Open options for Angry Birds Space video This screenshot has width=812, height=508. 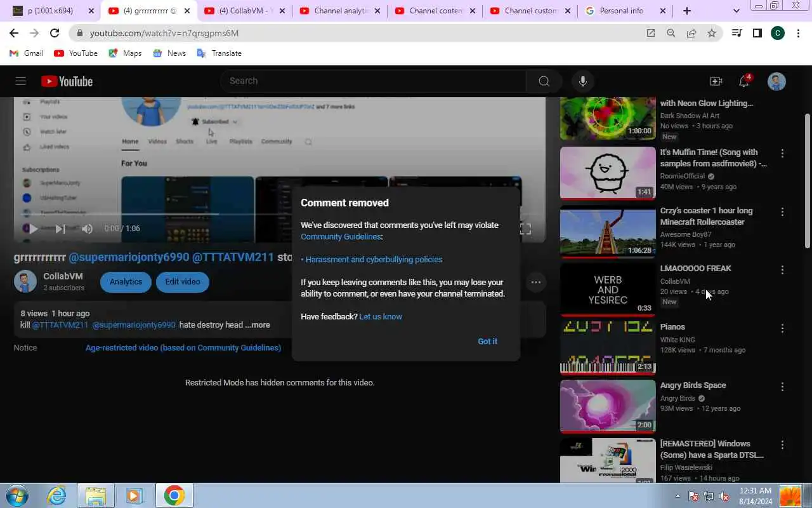pyautogui.click(x=782, y=387)
